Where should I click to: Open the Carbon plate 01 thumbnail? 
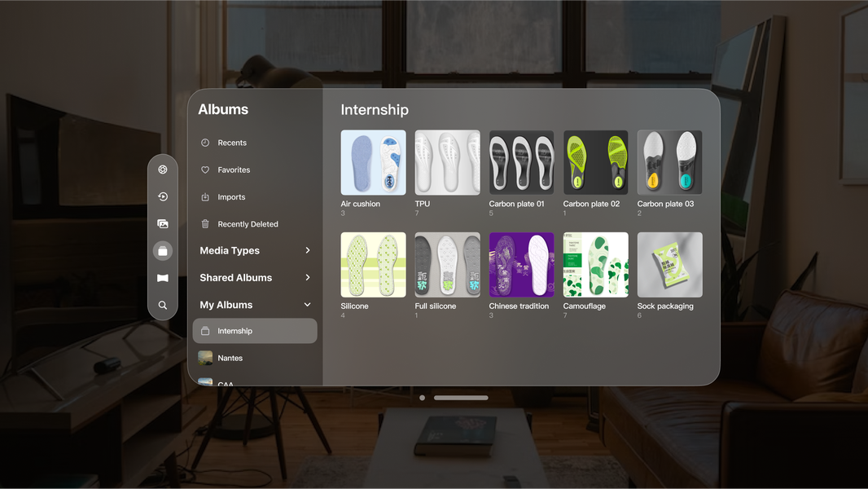pos(521,162)
